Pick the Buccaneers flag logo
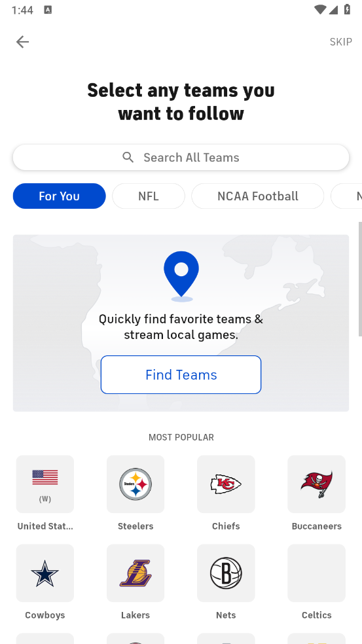 point(316,484)
